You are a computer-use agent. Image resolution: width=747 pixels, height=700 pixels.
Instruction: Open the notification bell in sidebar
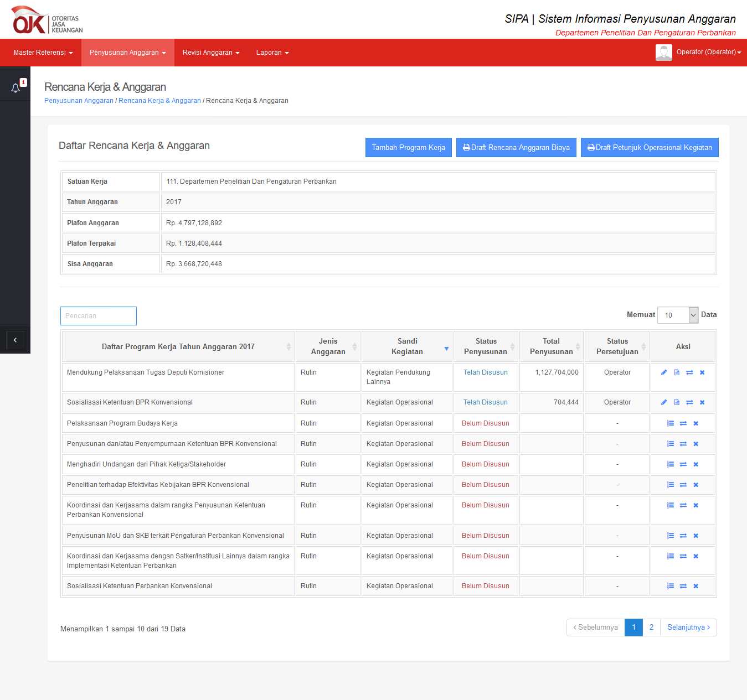point(16,87)
